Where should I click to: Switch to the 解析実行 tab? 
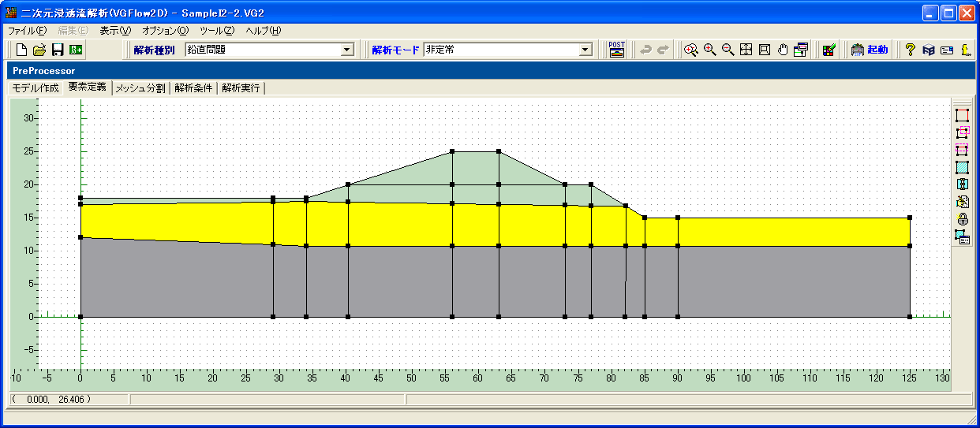coord(241,88)
